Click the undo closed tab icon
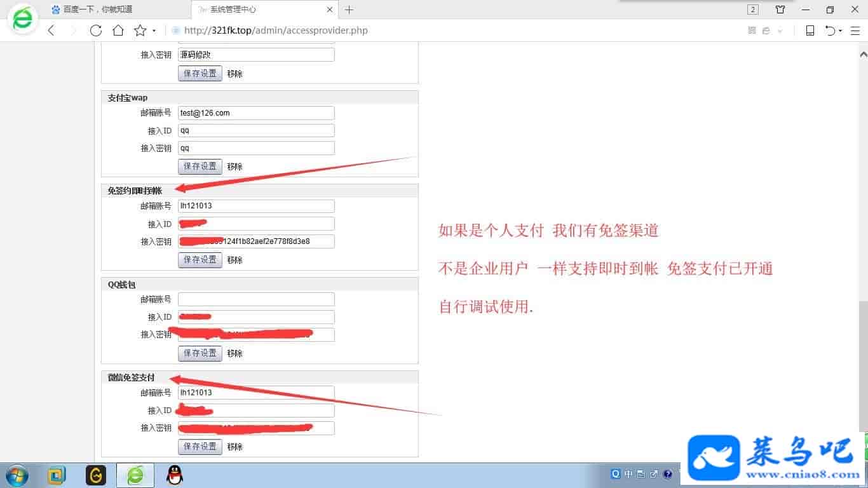 [830, 30]
